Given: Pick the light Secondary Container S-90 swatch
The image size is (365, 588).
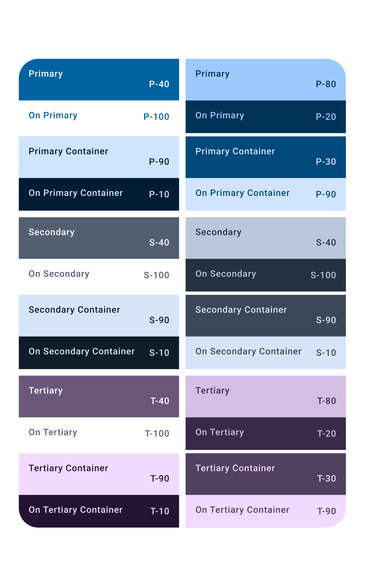Looking at the screenshot, I should (x=99, y=315).
